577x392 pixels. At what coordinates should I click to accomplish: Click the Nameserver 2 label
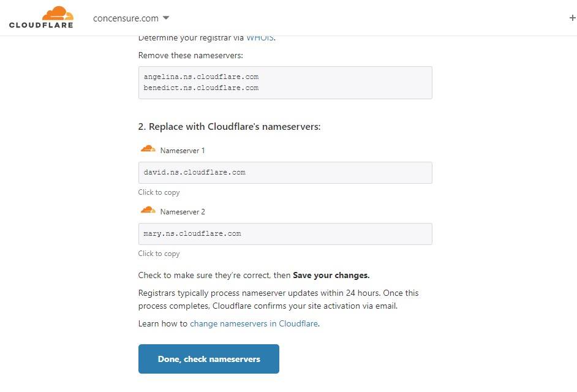tap(183, 212)
